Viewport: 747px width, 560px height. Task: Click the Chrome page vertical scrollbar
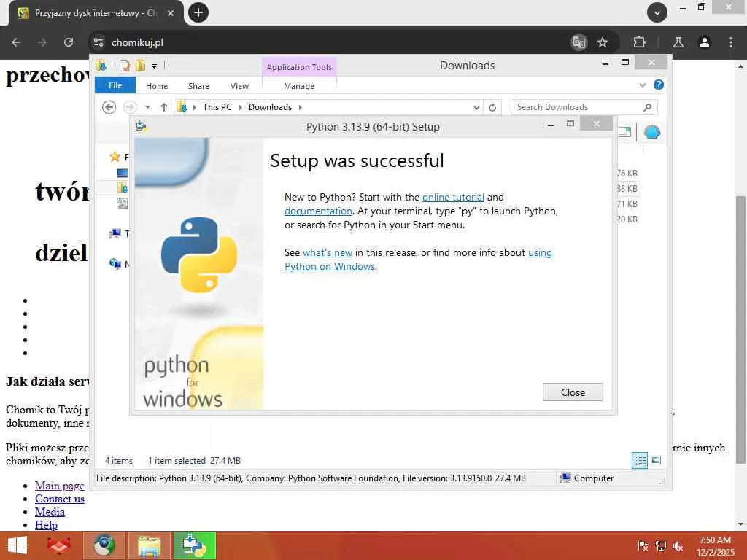(740, 329)
